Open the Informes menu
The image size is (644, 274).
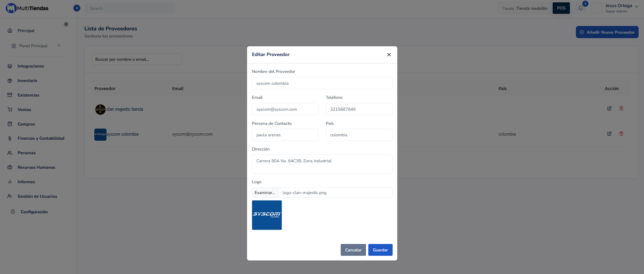click(x=26, y=182)
